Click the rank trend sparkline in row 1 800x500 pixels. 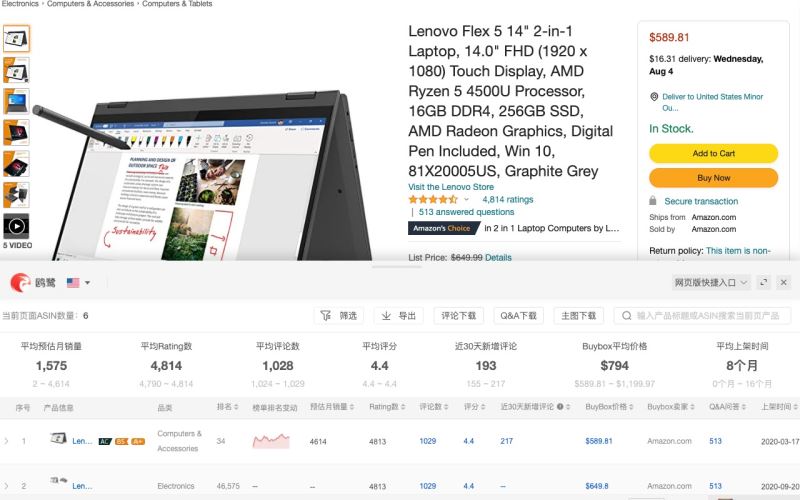[271, 441]
